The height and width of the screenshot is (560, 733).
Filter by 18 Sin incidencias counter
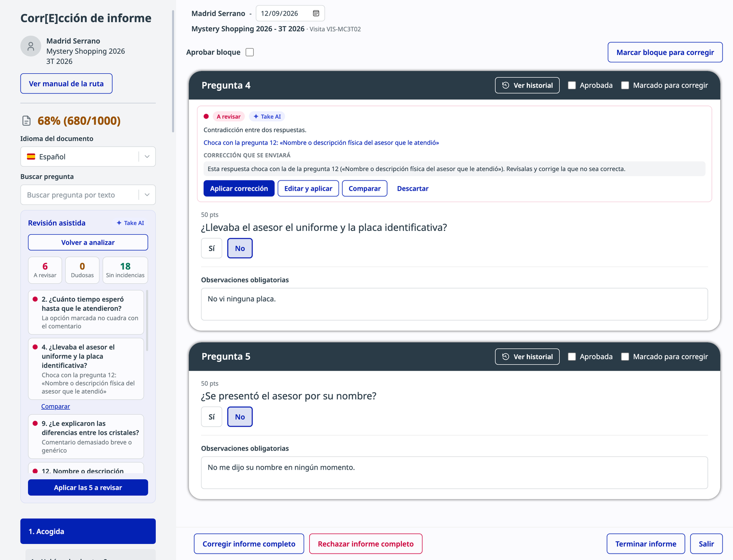tap(125, 270)
